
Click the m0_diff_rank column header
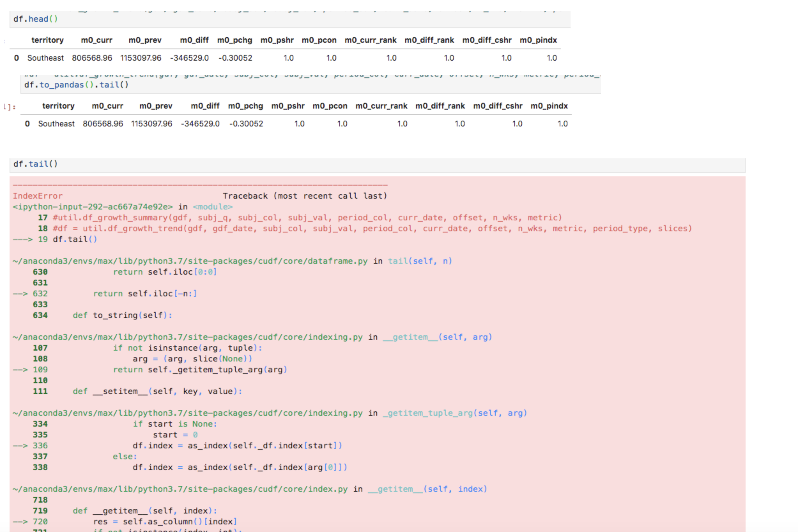click(429, 40)
